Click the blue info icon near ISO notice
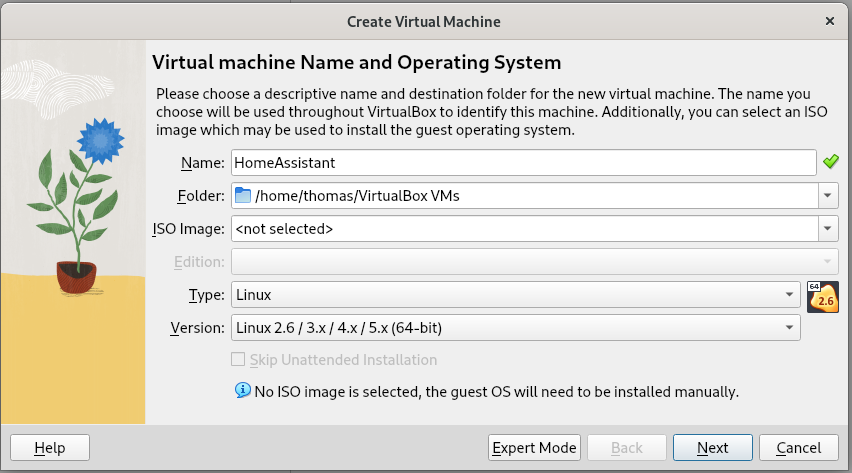 click(241, 390)
